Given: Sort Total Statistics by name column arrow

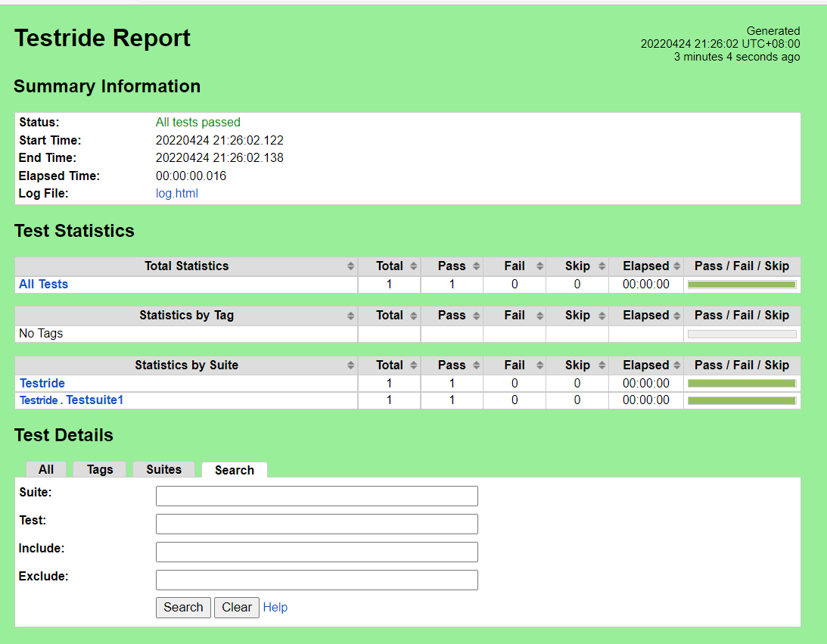Looking at the screenshot, I should click(351, 266).
